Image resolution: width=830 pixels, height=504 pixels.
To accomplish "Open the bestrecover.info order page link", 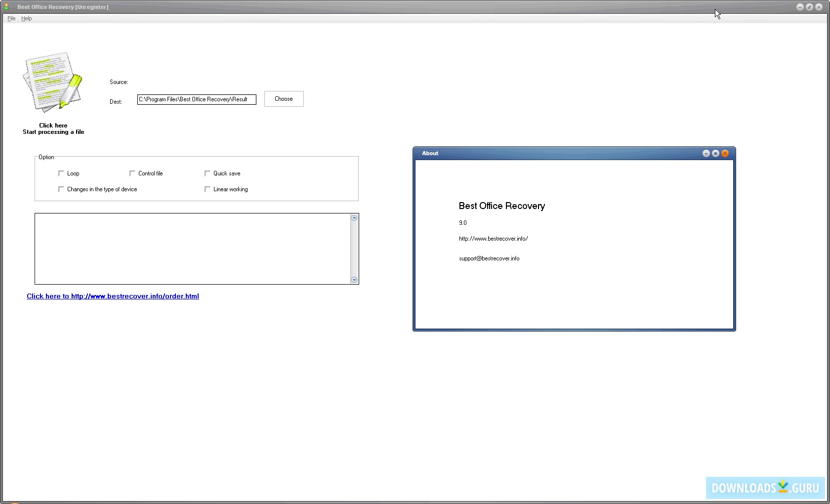I will pyautogui.click(x=113, y=296).
